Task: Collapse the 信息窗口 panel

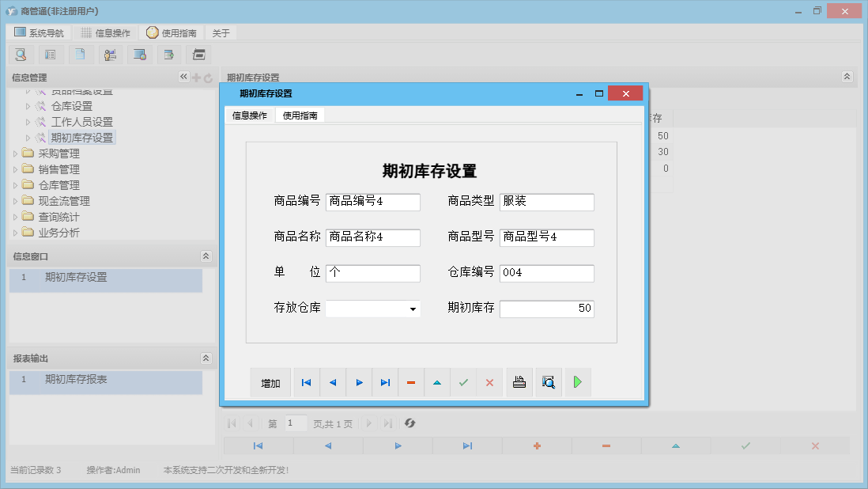Action: pos(206,256)
